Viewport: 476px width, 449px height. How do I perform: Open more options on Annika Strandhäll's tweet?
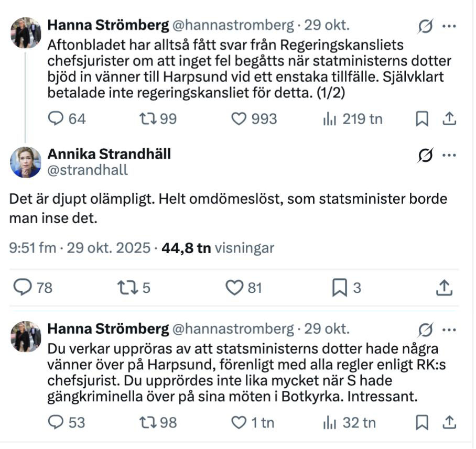[x=449, y=155]
